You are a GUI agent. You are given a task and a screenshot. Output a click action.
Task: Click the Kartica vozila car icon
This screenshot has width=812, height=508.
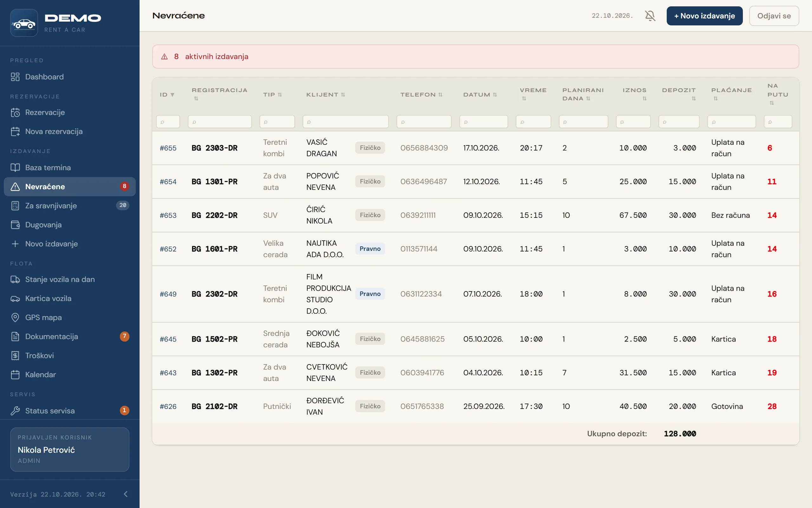[15, 298]
